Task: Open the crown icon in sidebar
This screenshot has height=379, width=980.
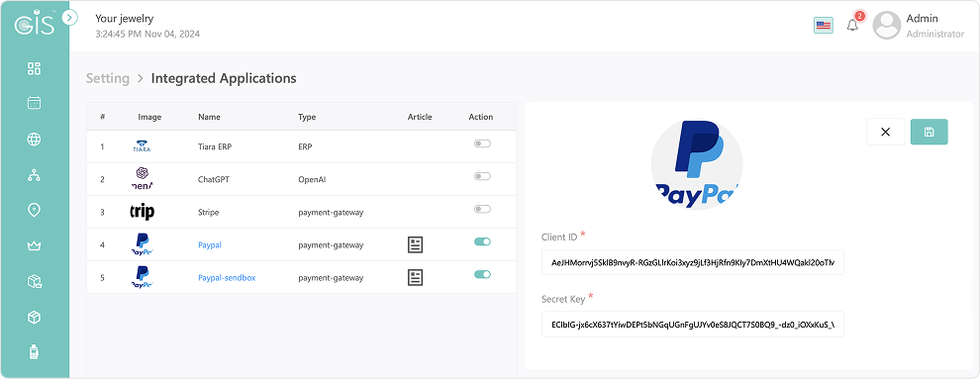Action: point(35,246)
